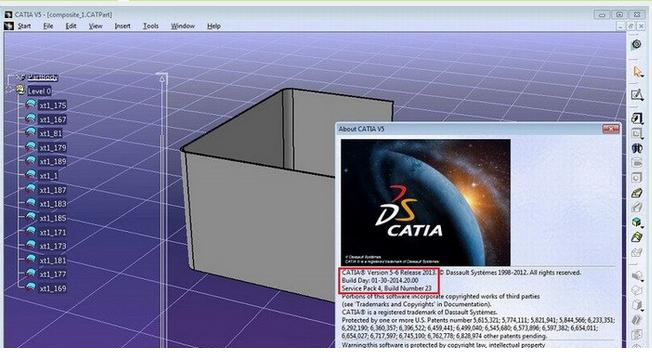
Task: Click the surface icon beside xt1_81
Action: [31, 132]
